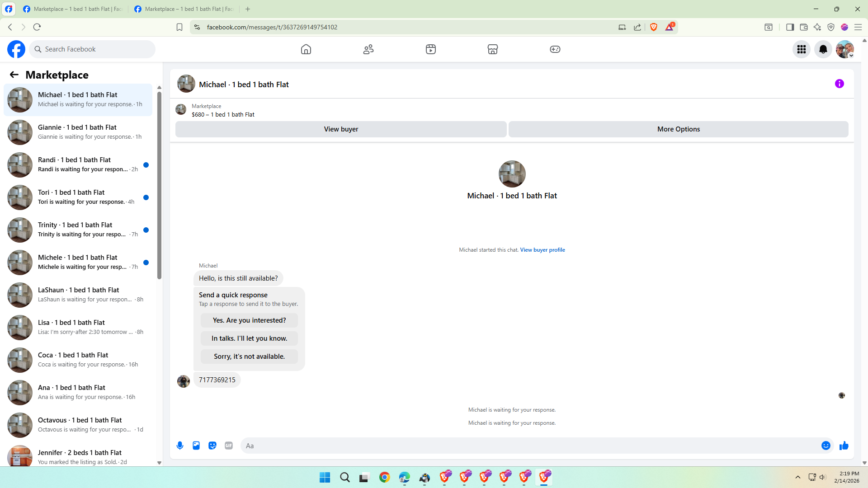Screen dimensions: 868x488
Task: Open Giannie's 1 bed 1 bath conversation
Action: tap(78, 132)
